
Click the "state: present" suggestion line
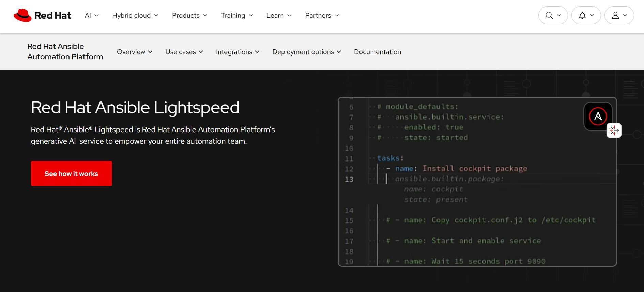click(436, 200)
